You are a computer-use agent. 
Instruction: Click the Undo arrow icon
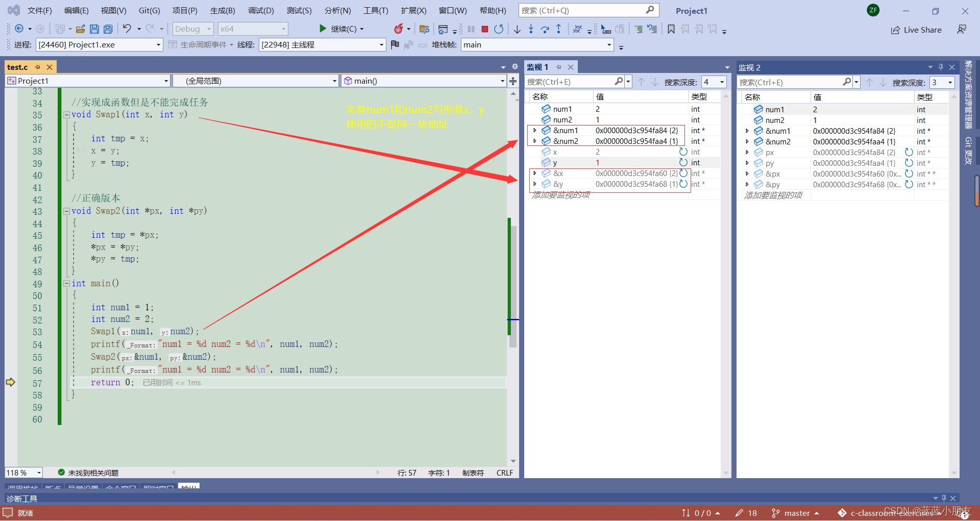(x=127, y=29)
